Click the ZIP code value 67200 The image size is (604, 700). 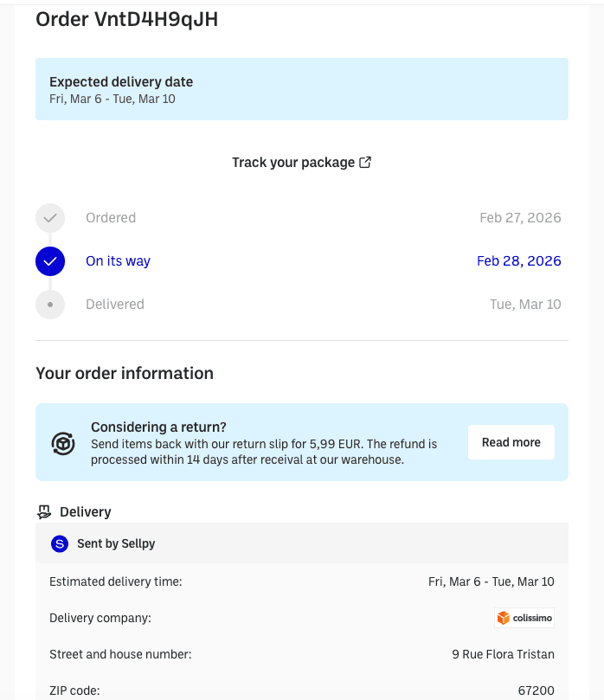click(x=537, y=690)
